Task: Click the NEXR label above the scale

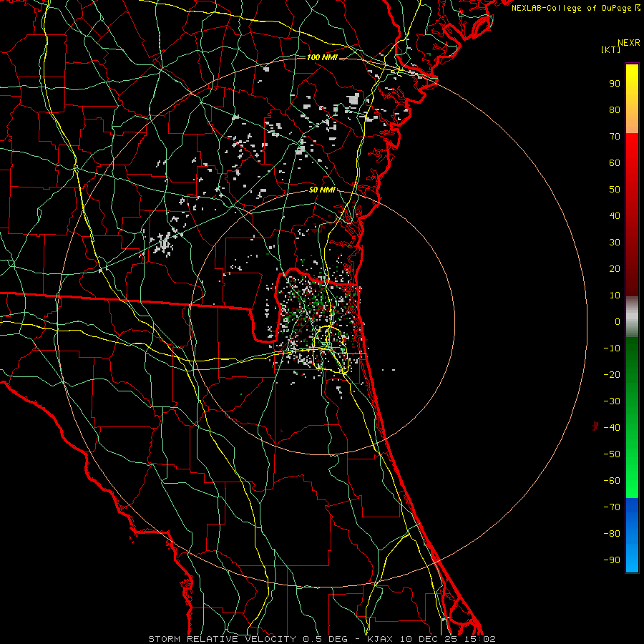Action: tap(629, 43)
